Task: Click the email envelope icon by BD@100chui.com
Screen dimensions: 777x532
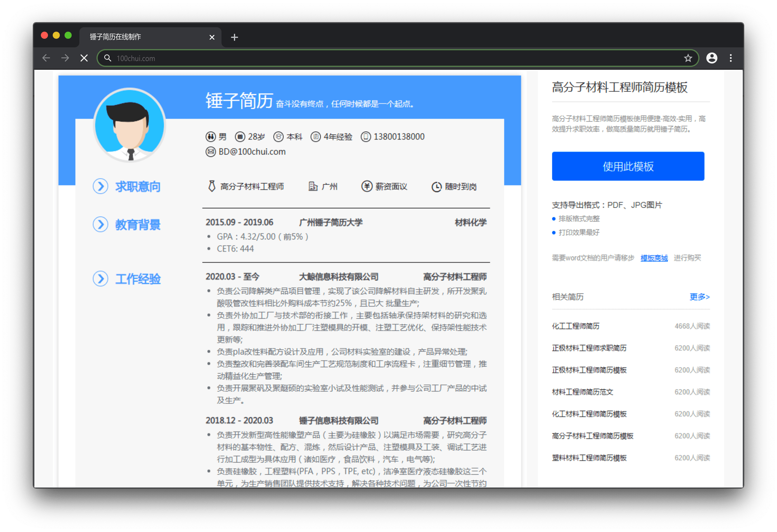Action: click(210, 152)
